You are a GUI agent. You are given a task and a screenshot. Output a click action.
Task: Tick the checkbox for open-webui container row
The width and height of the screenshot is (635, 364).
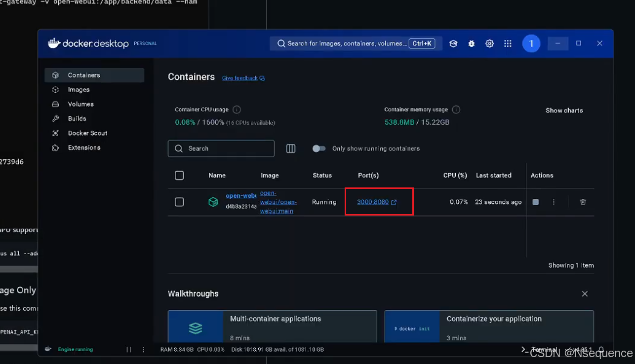coord(179,202)
